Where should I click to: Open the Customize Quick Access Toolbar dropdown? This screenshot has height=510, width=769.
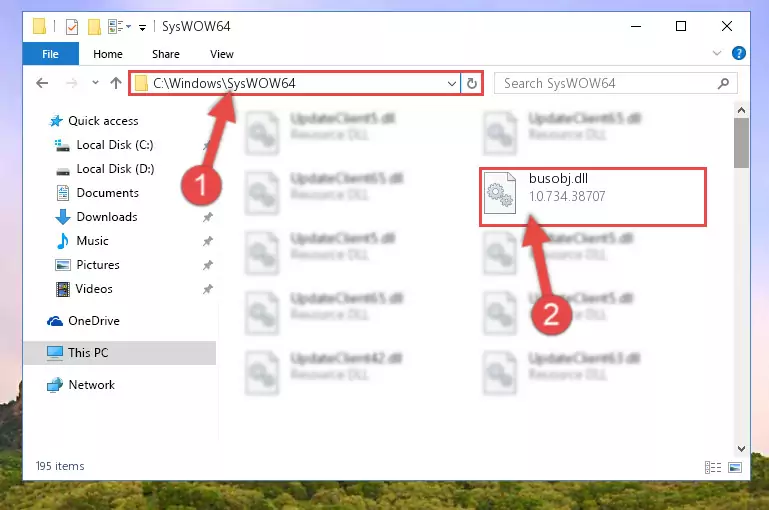[142, 27]
